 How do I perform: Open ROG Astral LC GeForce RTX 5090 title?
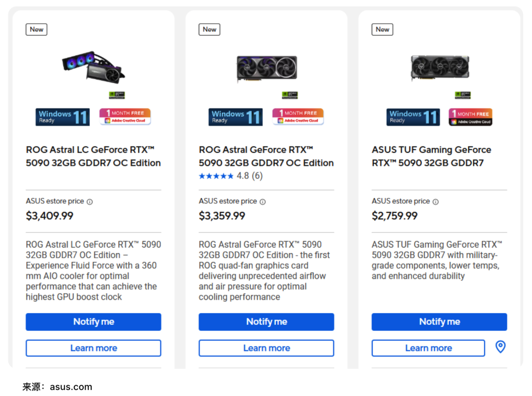pyautogui.click(x=93, y=156)
